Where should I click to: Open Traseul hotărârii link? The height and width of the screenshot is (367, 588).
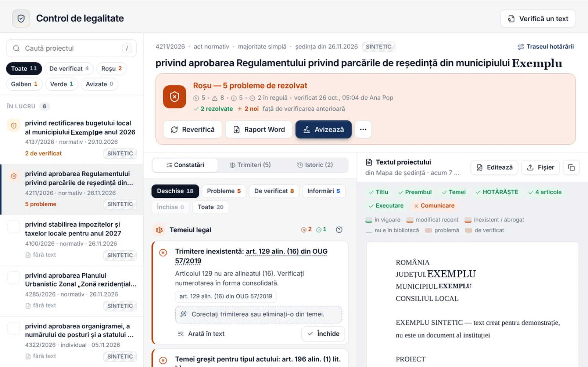click(x=546, y=47)
